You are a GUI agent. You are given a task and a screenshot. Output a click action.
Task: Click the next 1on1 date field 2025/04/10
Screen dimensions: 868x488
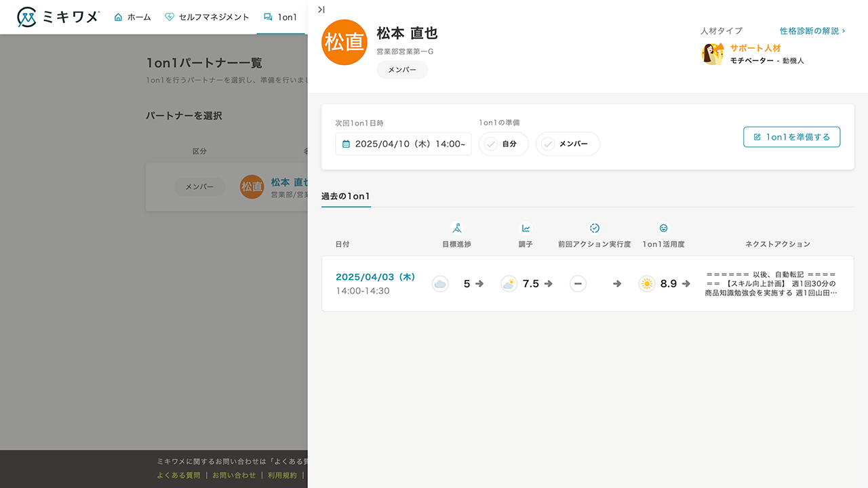click(x=403, y=144)
